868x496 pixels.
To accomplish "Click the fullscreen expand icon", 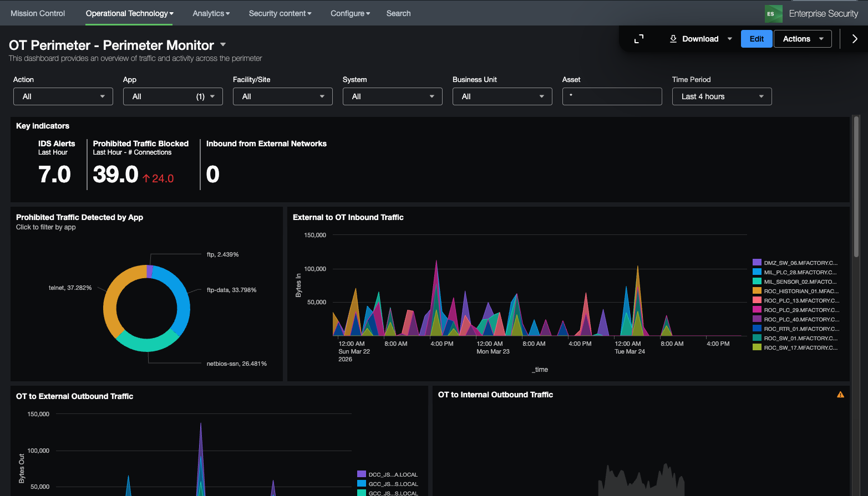I will (639, 39).
